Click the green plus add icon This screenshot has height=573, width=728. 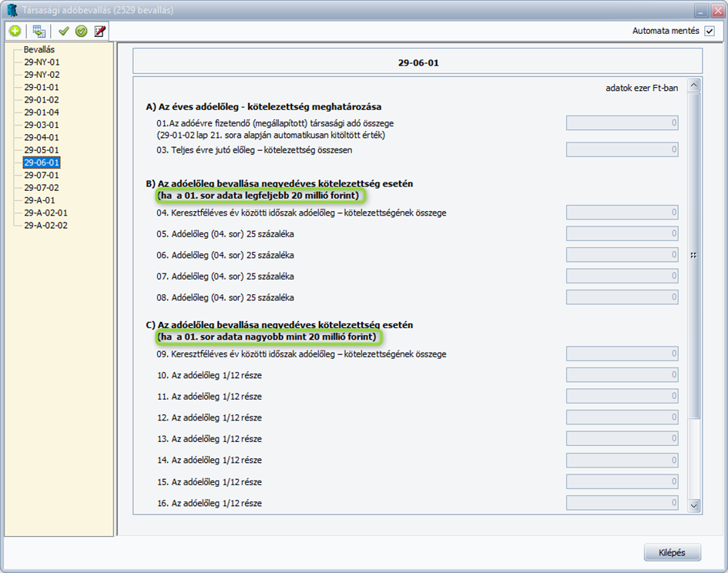(15, 31)
